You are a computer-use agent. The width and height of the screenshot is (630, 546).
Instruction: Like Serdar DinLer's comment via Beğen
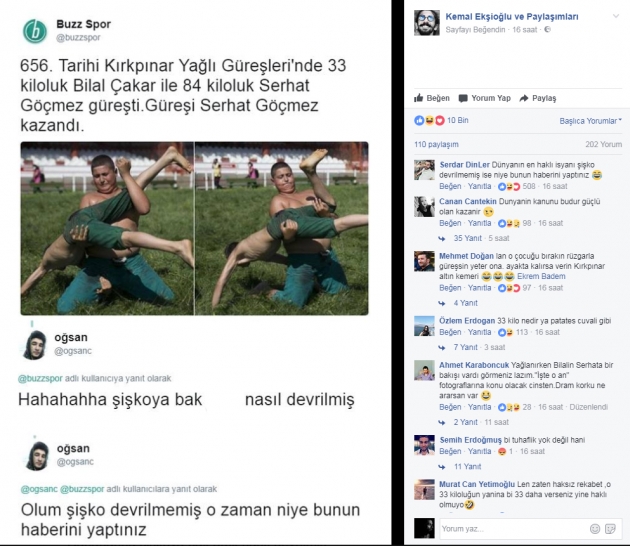450,186
